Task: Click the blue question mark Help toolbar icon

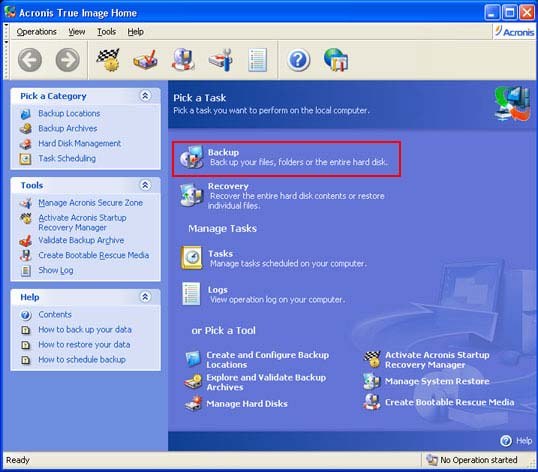Action: point(298,60)
